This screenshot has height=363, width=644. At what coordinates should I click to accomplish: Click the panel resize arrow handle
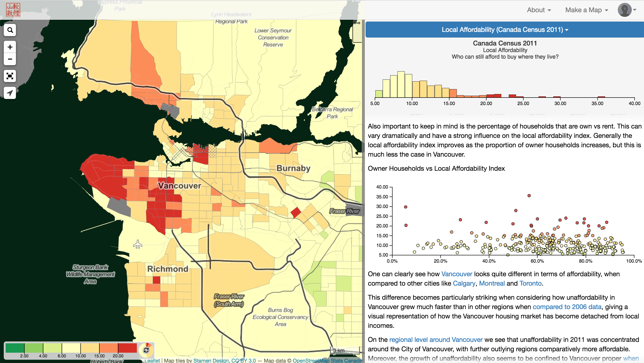[357, 23]
